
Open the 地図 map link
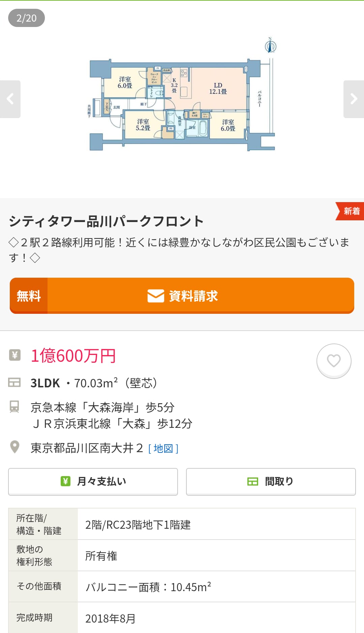pyautogui.click(x=163, y=448)
